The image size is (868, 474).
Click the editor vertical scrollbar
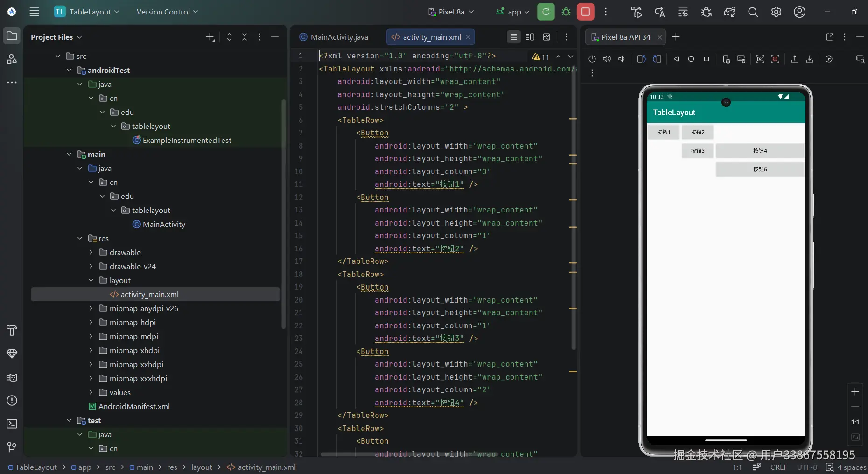pos(574,210)
